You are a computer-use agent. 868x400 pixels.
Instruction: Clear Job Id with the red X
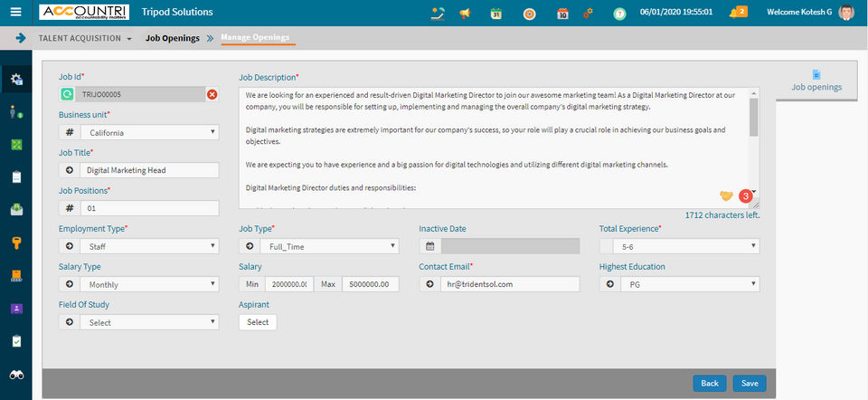pos(212,95)
